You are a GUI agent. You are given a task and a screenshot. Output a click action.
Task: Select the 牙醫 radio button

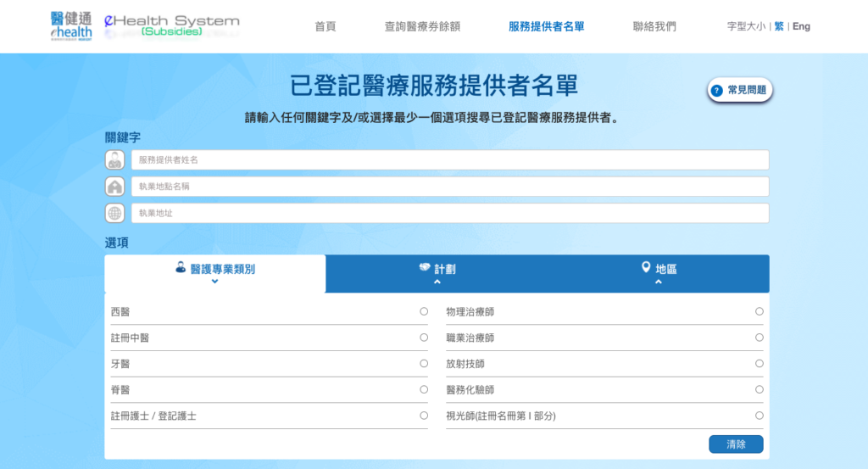424,364
